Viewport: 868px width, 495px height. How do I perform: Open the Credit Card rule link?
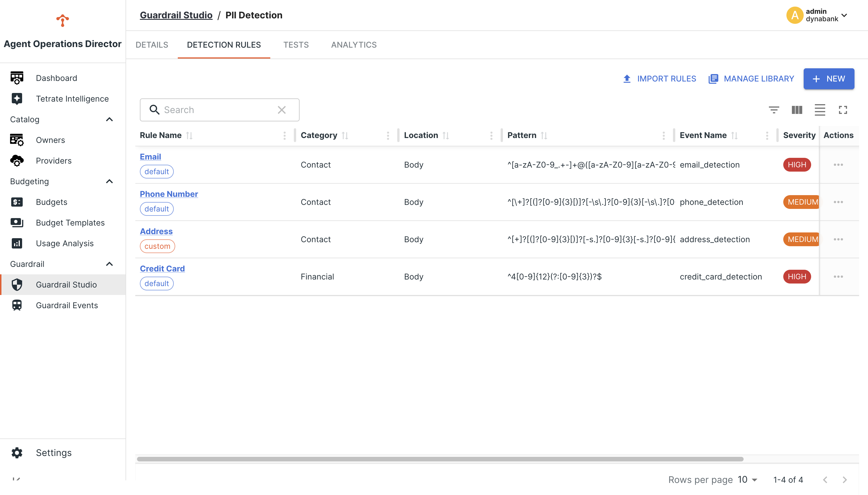162,269
